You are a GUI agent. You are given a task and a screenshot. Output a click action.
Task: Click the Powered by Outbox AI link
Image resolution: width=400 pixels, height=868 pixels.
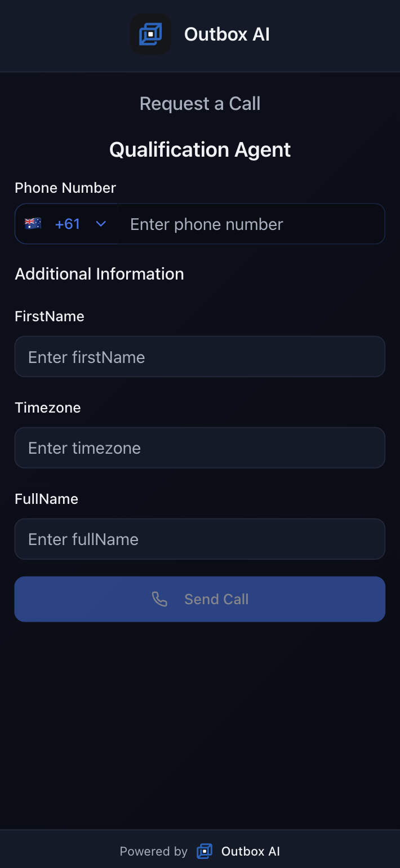(200, 851)
